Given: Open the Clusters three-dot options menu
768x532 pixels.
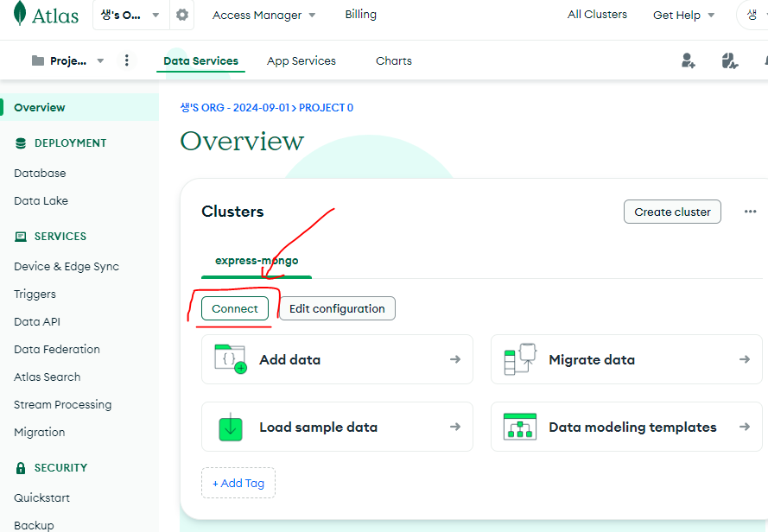Looking at the screenshot, I should [x=750, y=212].
